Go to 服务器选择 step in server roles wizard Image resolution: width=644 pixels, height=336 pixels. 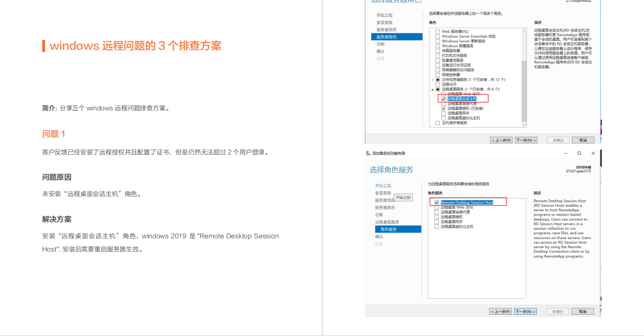(x=386, y=30)
